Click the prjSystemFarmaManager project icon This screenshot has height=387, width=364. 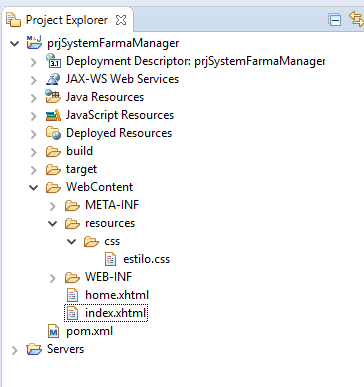point(34,43)
